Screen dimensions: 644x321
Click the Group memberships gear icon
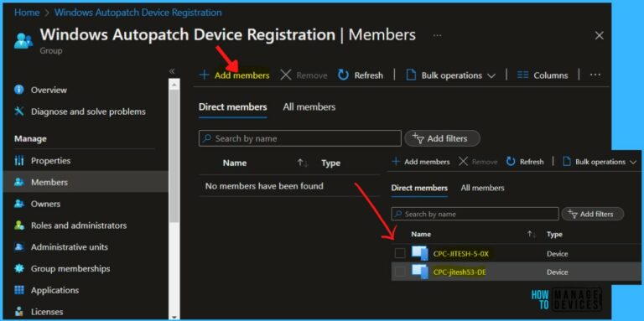[x=19, y=268]
